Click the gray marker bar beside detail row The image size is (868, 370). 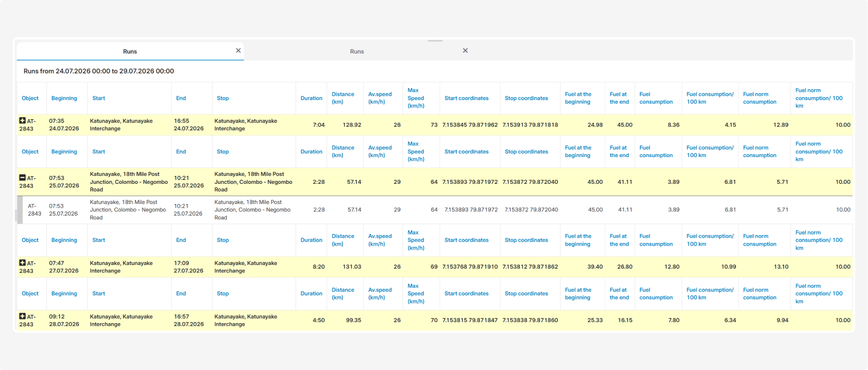20,210
